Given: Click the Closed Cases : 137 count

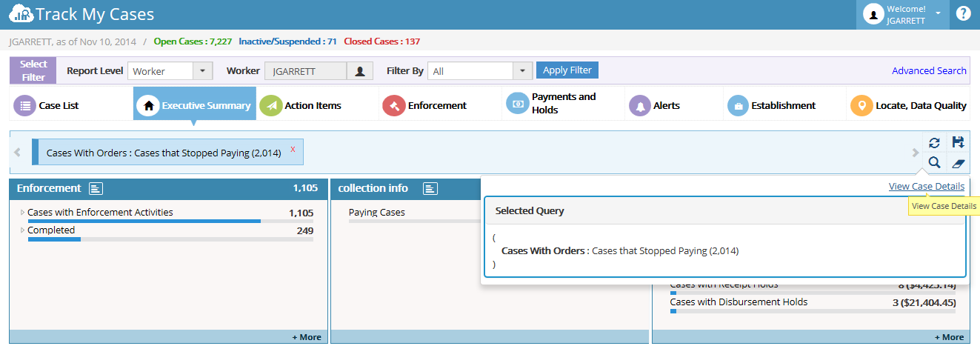Looking at the screenshot, I should (x=381, y=41).
